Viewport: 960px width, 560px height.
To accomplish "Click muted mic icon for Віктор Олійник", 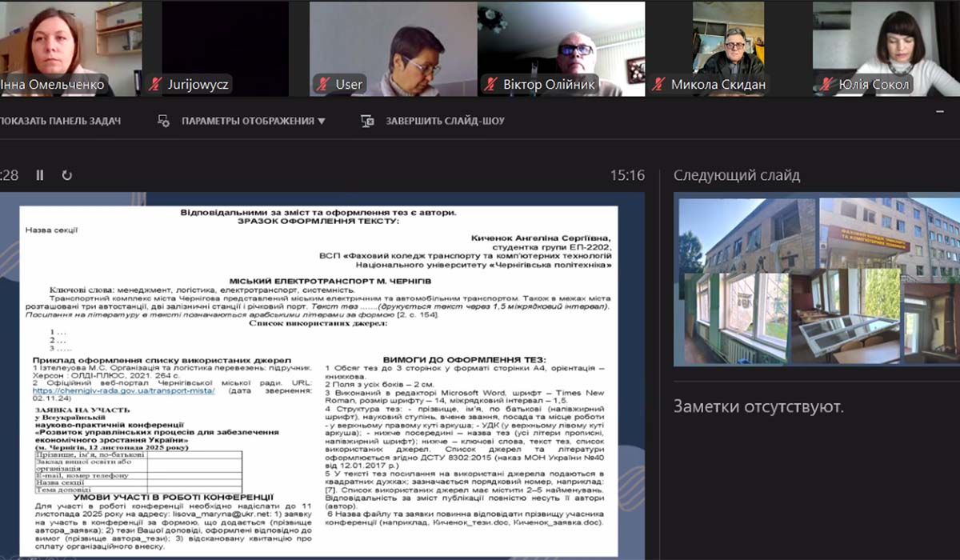I will click(x=490, y=84).
